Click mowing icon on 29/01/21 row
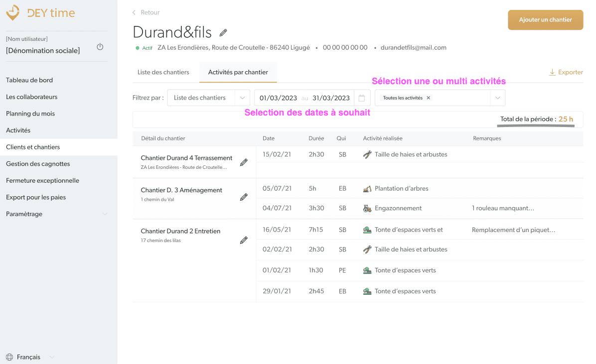The image size is (596, 364). 367,291
